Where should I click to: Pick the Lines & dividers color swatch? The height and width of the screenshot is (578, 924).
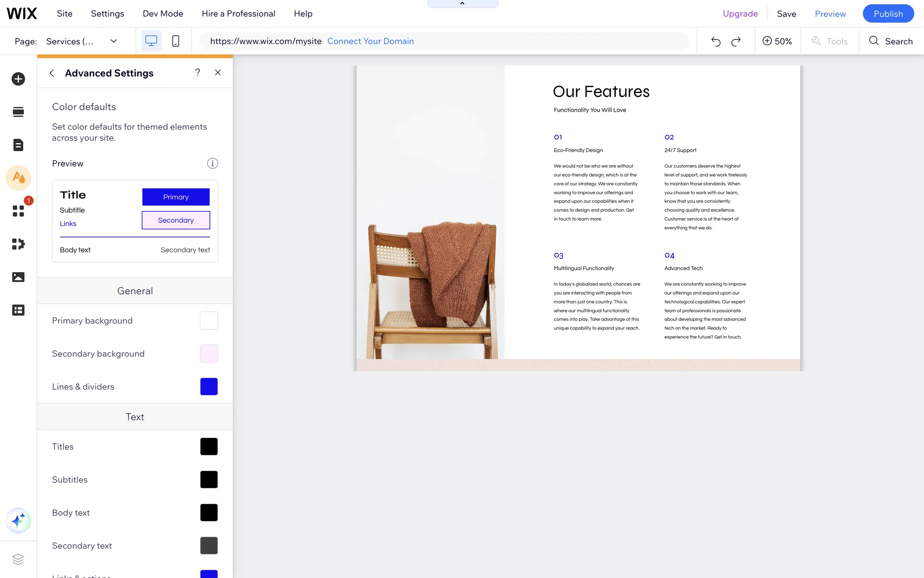click(x=209, y=387)
